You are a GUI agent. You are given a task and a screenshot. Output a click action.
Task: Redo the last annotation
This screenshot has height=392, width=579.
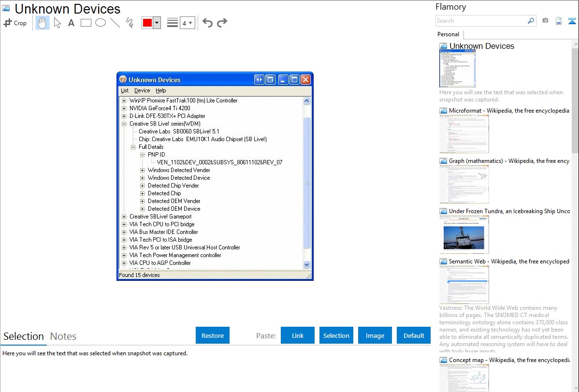222,23
